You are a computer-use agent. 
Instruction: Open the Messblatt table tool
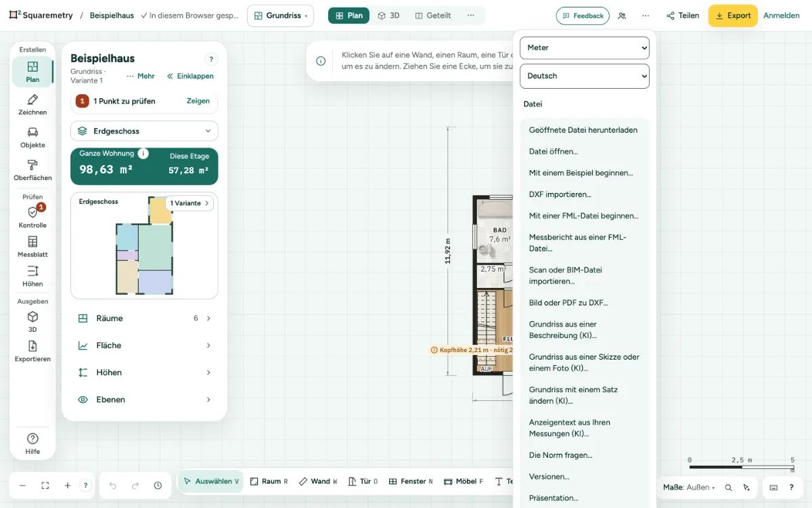coord(32,247)
